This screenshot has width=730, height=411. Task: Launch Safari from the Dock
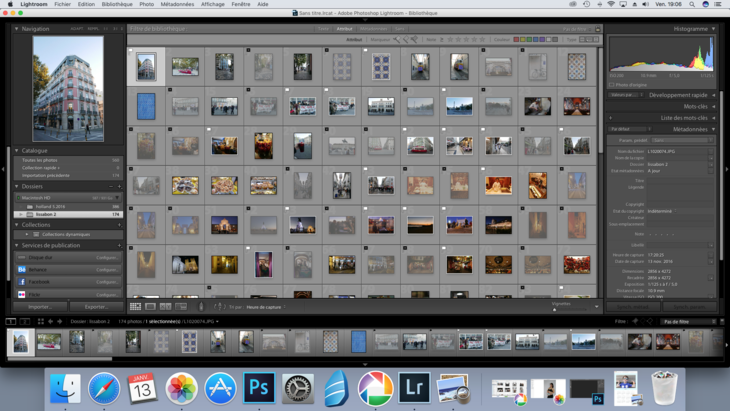[x=104, y=388]
